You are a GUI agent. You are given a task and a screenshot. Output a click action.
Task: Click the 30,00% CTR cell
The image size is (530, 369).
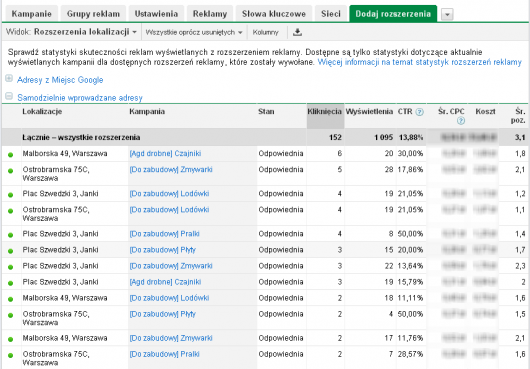tap(411, 154)
